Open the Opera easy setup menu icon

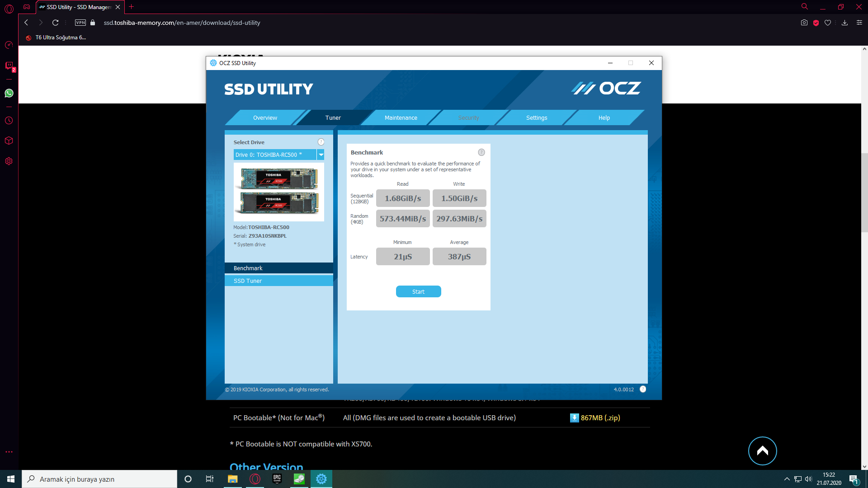pos(859,23)
